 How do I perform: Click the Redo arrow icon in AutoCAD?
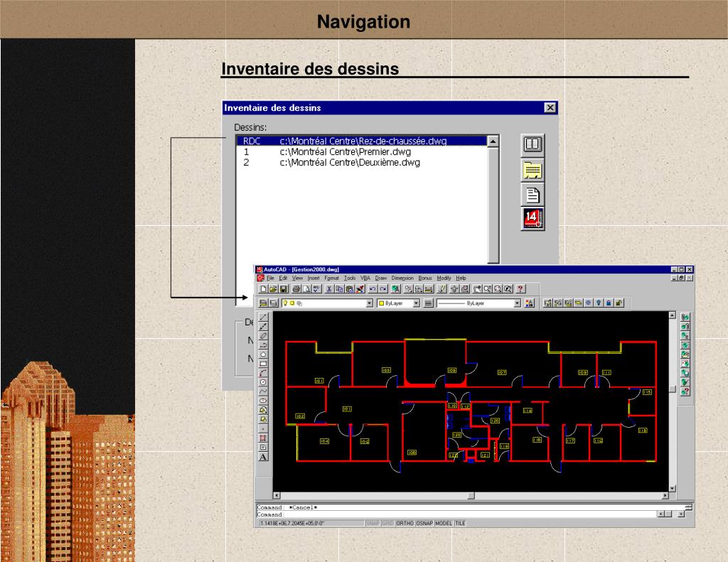click(383, 288)
